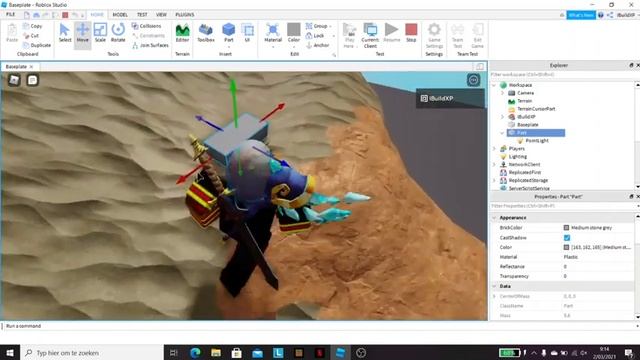Close the Baseplate document tab
640x360 pixels.
coord(31,67)
